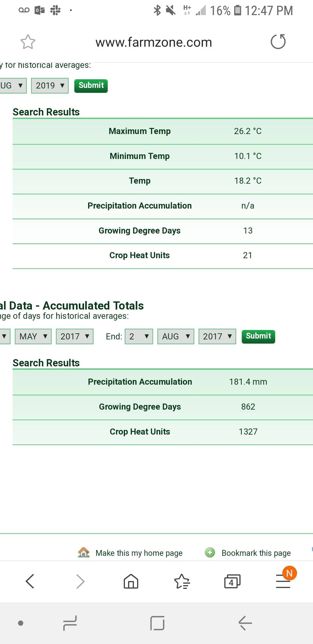Viewport: 313px width, 644px height.
Task: Open tabs switcher showing 4 tabs
Action: [232, 581]
